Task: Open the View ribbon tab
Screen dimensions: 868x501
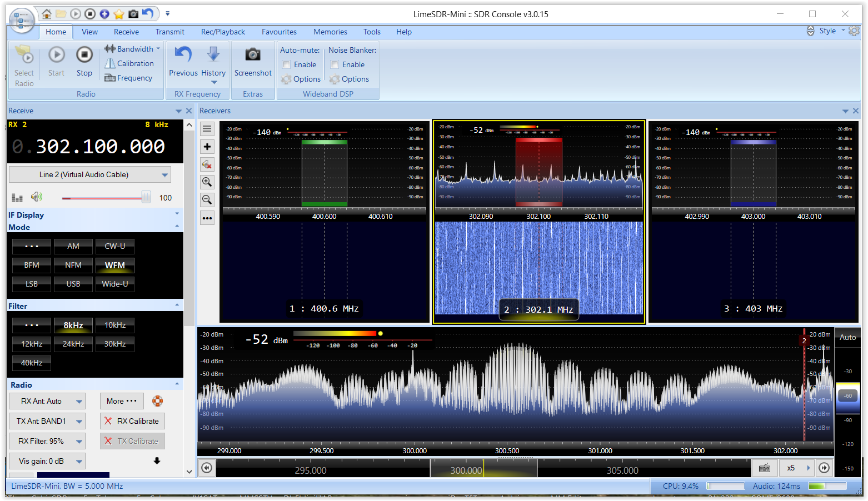Action: [89, 32]
